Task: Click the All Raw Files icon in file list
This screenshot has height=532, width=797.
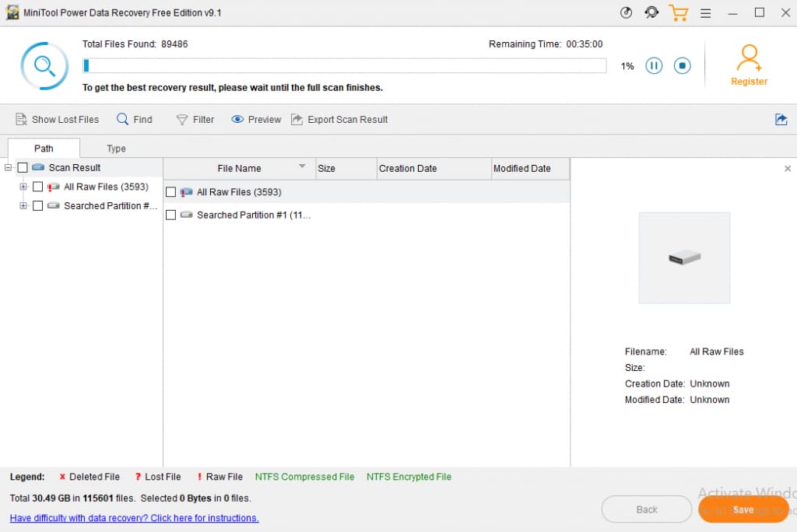Action: pos(187,192)
